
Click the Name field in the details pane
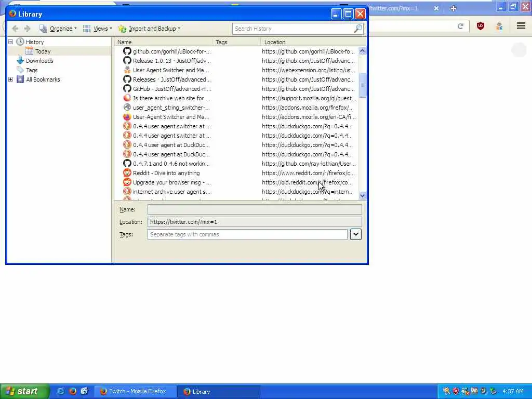255,209
